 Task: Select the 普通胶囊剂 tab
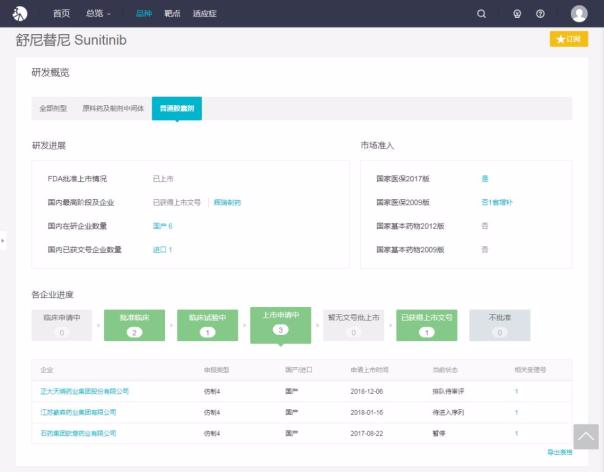point(177,108)
